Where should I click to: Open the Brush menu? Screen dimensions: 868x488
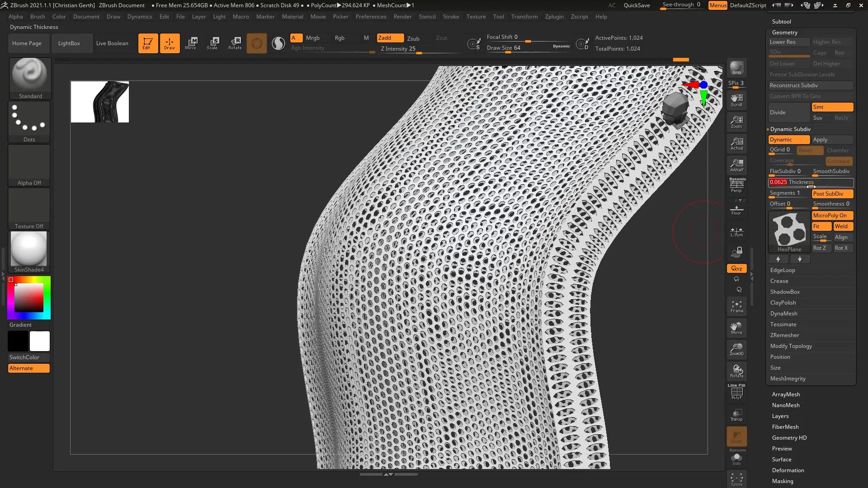(x=38, y=17)
